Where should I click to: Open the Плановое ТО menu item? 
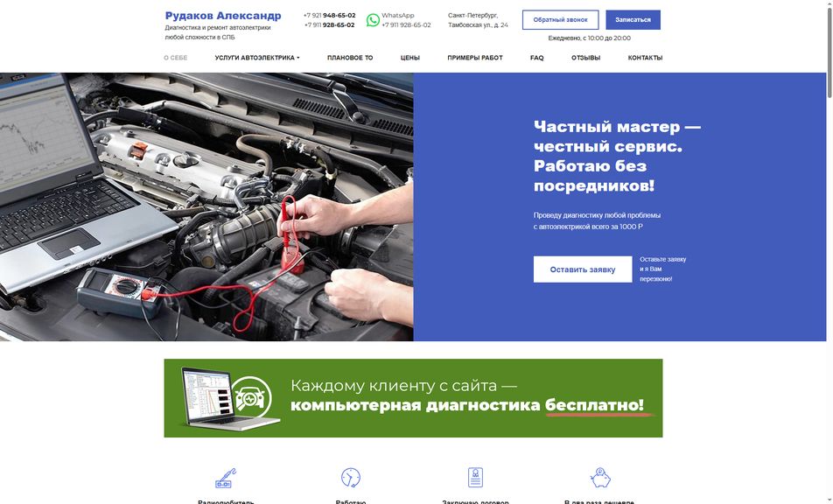click(x=350, y=58)
